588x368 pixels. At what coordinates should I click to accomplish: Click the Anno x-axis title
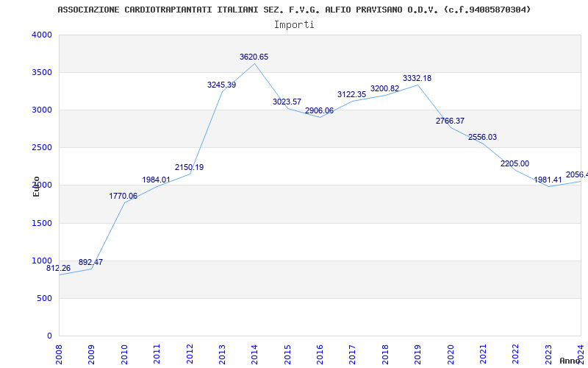pyautogui.click(x=570, y=361)
